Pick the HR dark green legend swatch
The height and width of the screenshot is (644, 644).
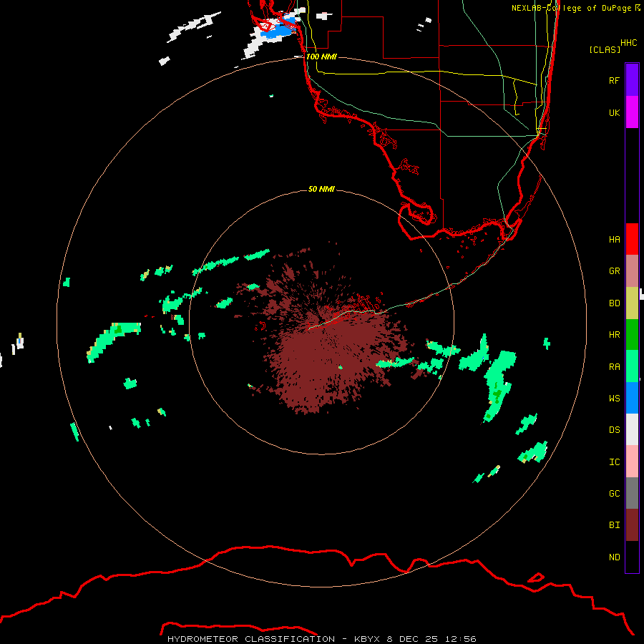[x=632, y=335]
